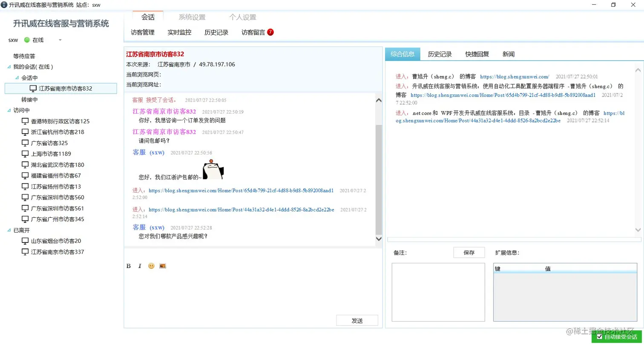
Task: Open the emoji picker
Action: pos(151,266)
